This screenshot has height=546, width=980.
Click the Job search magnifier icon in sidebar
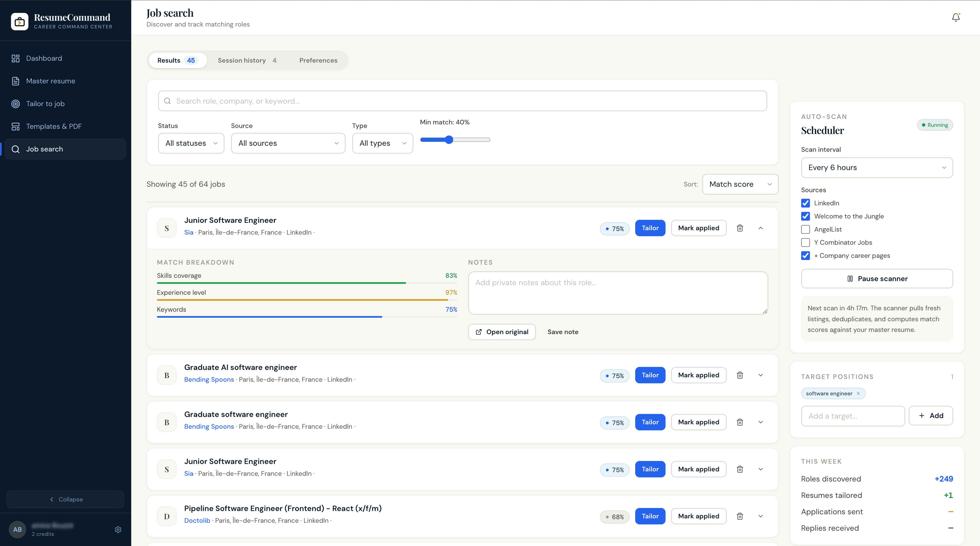click(x=16, y=149)
